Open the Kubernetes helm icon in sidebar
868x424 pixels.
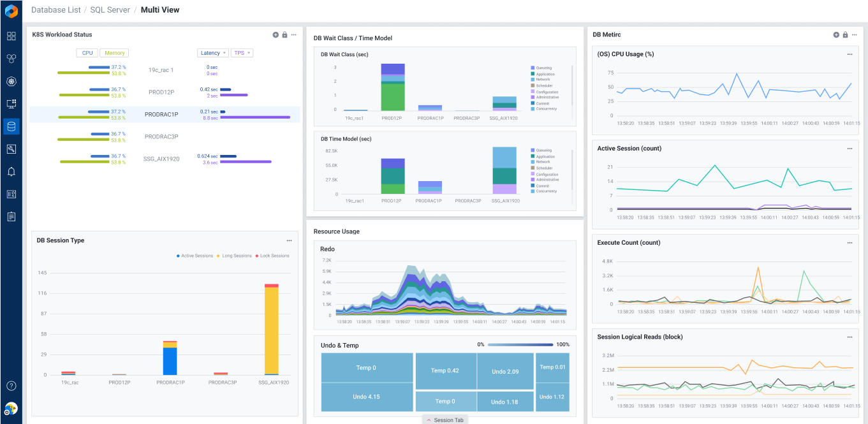tap(11, 81)
